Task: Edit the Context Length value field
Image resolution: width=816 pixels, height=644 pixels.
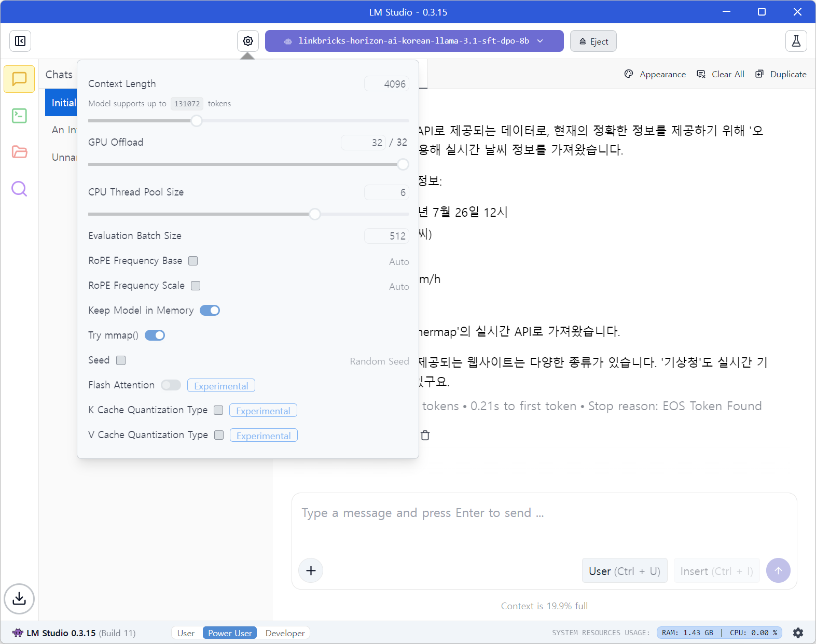Action: tap(386, 83)
